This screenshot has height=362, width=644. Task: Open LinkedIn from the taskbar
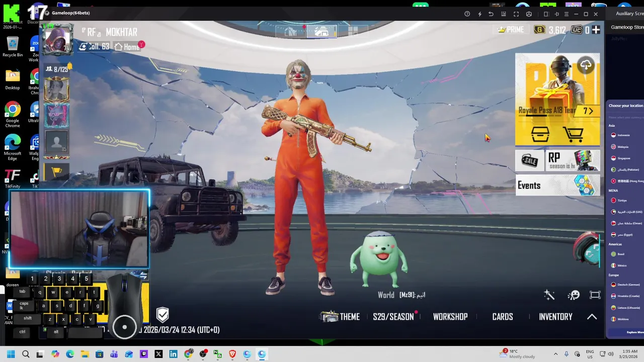173,354
